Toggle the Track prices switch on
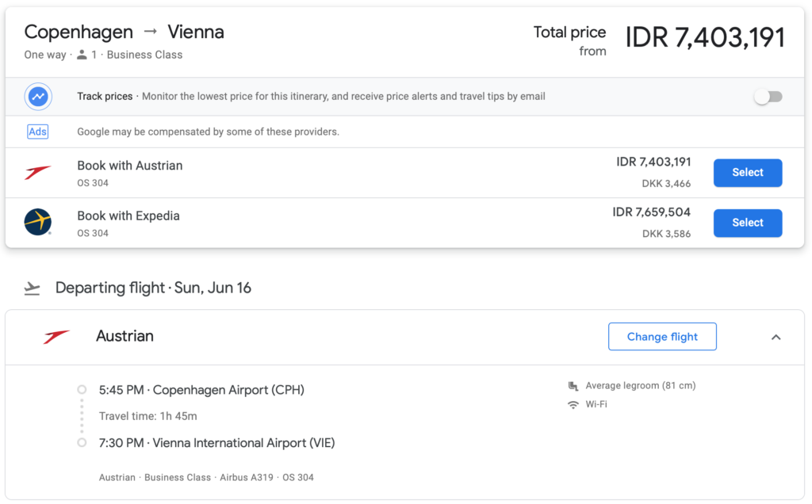 [x=768, y=97]
